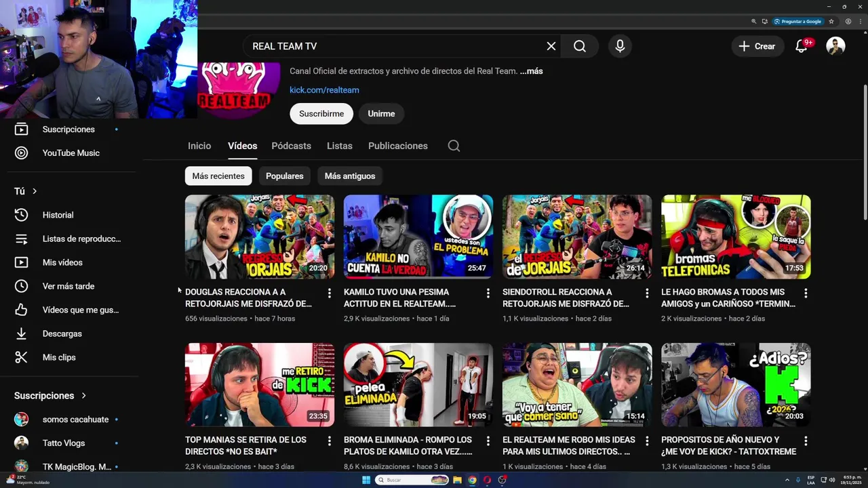Start voice search with the microphone
The height and width of the screenshot is (488, 868).
[x=620, y=46]
